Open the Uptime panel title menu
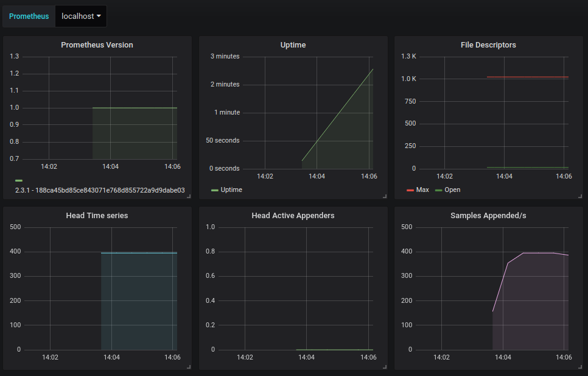588x376 pixels. click(293, 45)
